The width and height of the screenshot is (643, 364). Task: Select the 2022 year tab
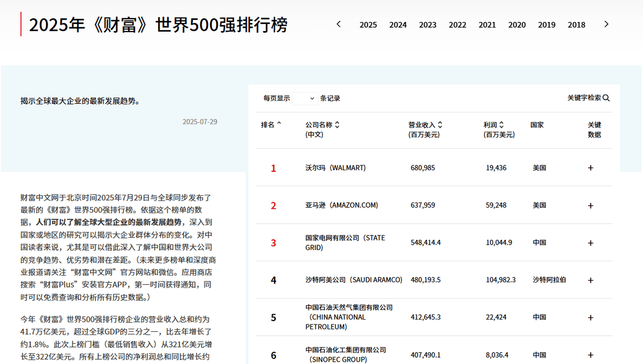click(457, 25)
